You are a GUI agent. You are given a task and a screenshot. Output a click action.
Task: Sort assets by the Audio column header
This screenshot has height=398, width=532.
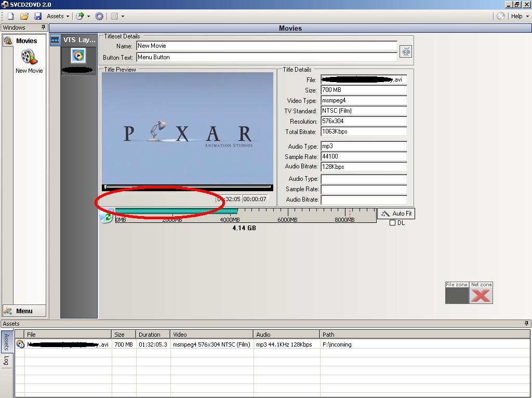(287, 335)
